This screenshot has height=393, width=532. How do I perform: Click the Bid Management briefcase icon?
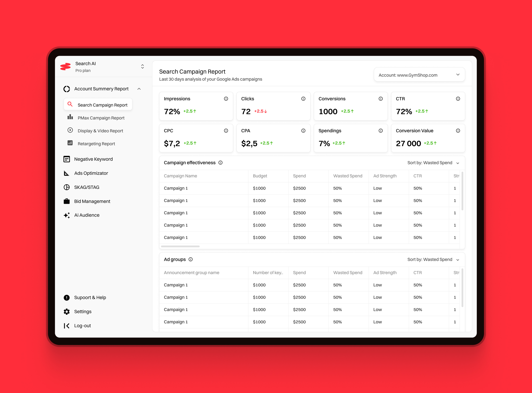coord(66,201)
